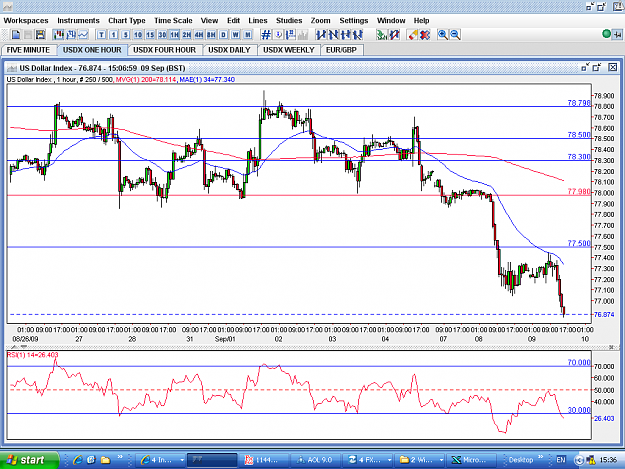Set the 4H time scale button
This screenshot has width=625, height=469.
point(199,35)
